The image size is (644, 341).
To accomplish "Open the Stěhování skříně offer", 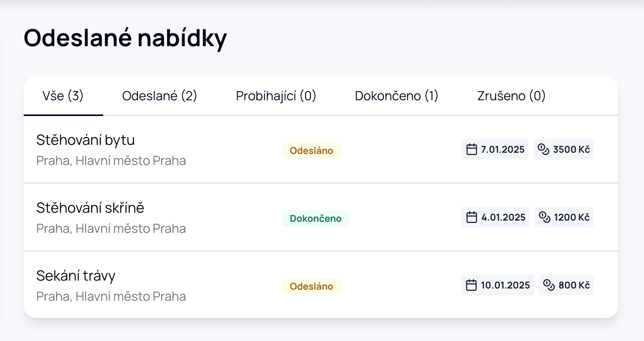I will pos(90,208).
